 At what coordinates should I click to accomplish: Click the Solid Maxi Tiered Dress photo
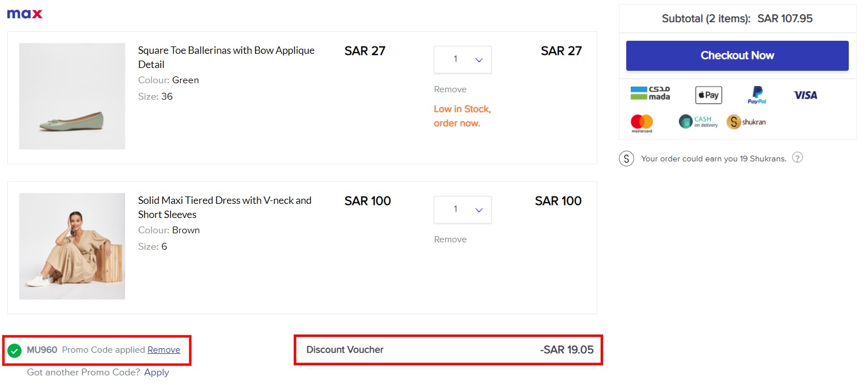tap(72, 246)
